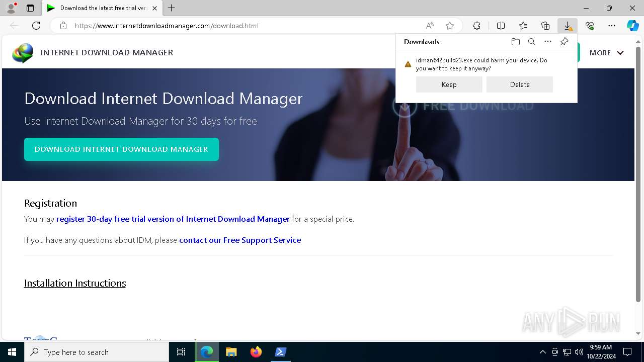Launch Firefox from taskbar
The height and width of the screenshot is (362, 644).
click(x=256, y=352)
